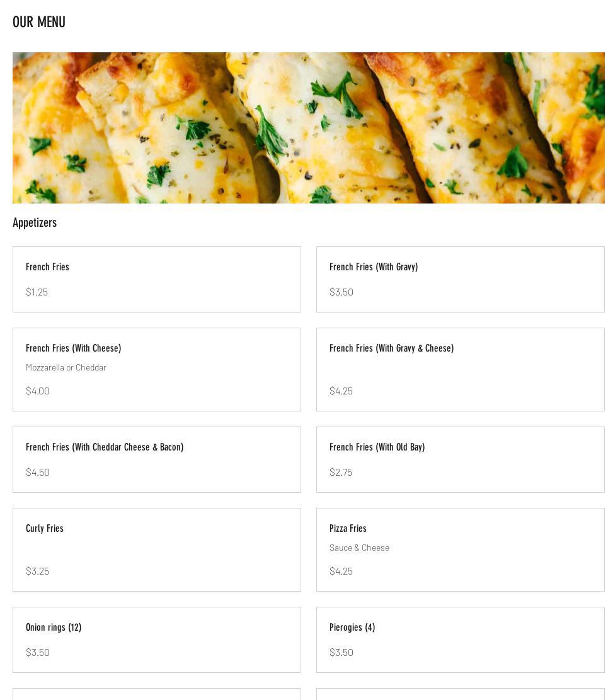Click the Appetizers section title
This screenshot has height=700, width=608.
tap(35, 222)
